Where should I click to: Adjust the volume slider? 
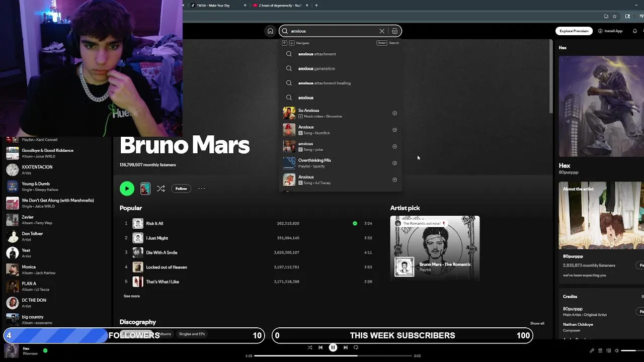(632, 350)
